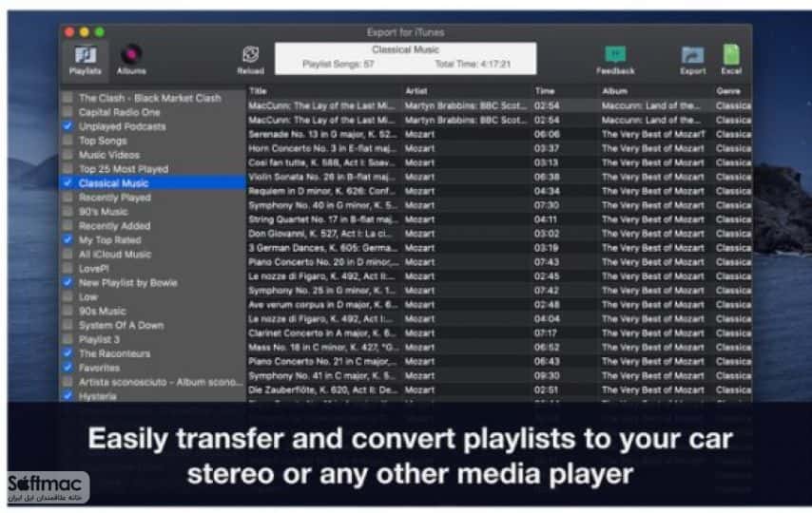Screen dimensions: 812x513
Task: Click the Reload icon
Action: tap(251, 54)
